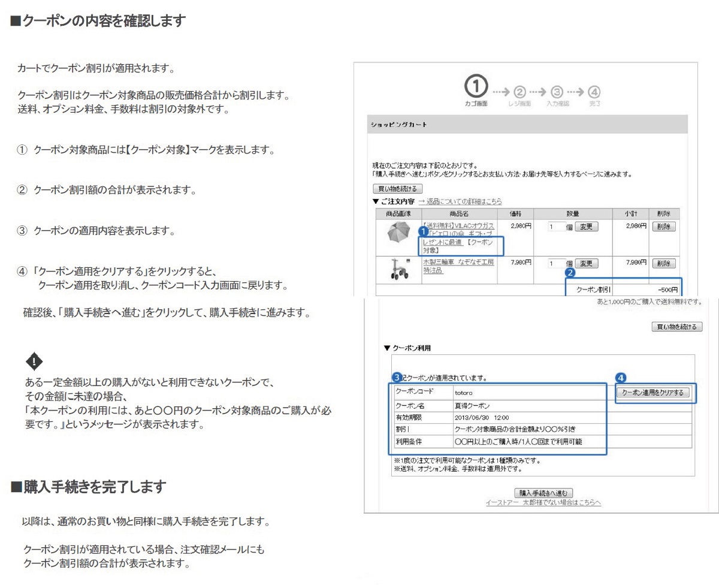719x588 pixels.
Task: Click the 数量 column header
Action: pos(572,213)
